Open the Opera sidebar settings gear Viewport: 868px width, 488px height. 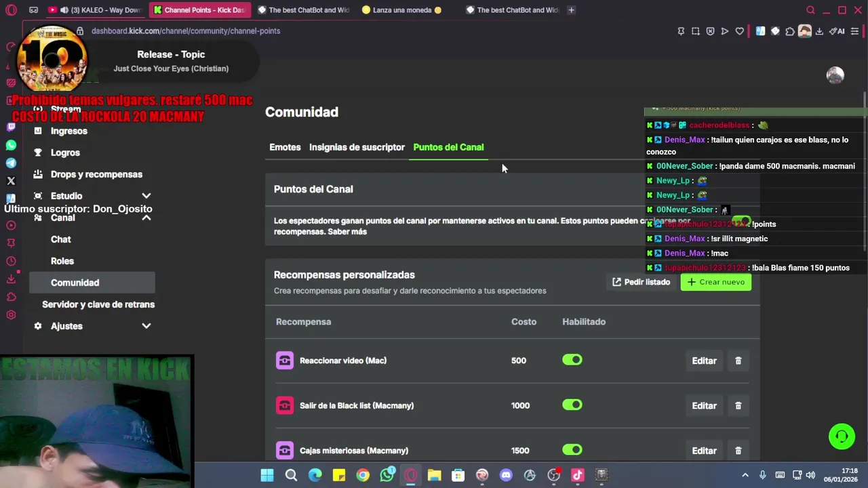pyautogui.click(x=11, y=314)
